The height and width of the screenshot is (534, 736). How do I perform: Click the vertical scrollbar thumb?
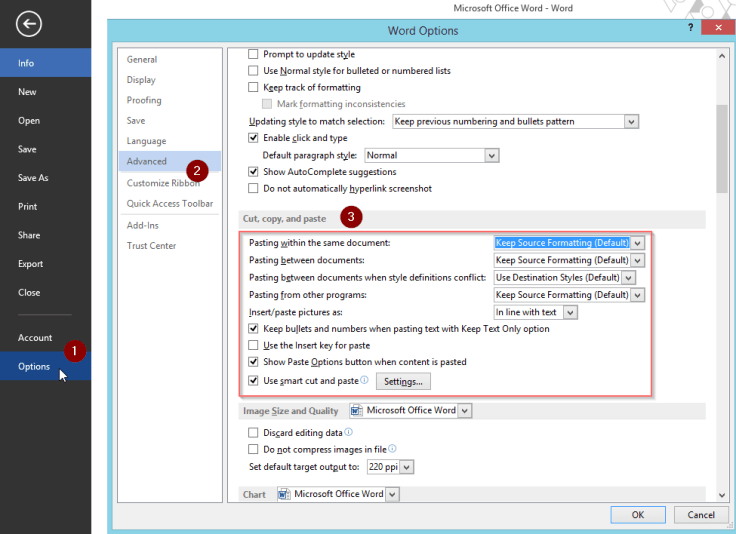click(721, 149)
